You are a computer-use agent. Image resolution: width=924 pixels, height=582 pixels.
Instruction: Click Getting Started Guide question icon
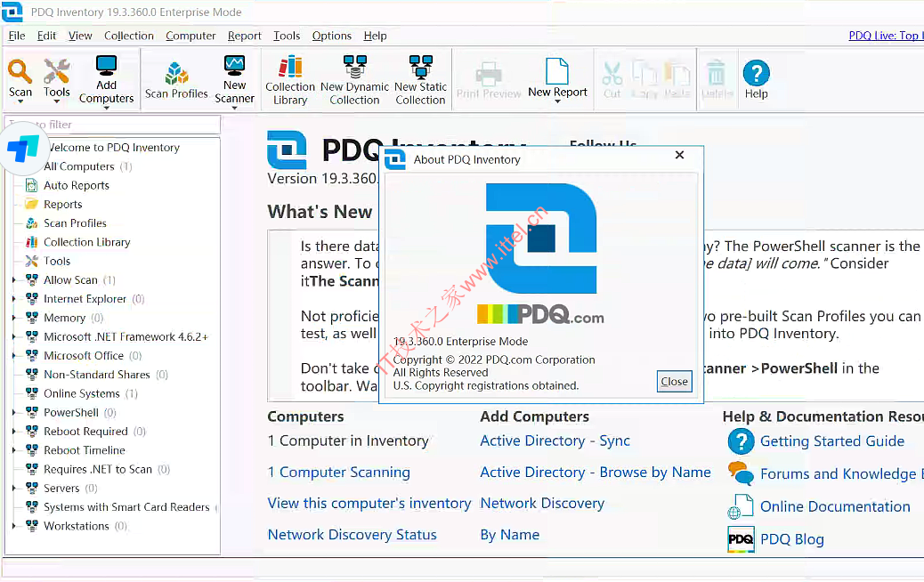[741, 441]
